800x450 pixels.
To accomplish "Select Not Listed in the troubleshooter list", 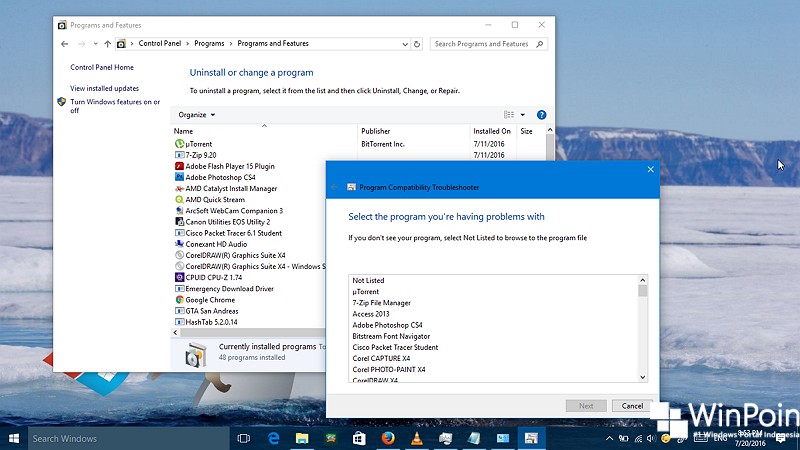I will coord(368,281).
